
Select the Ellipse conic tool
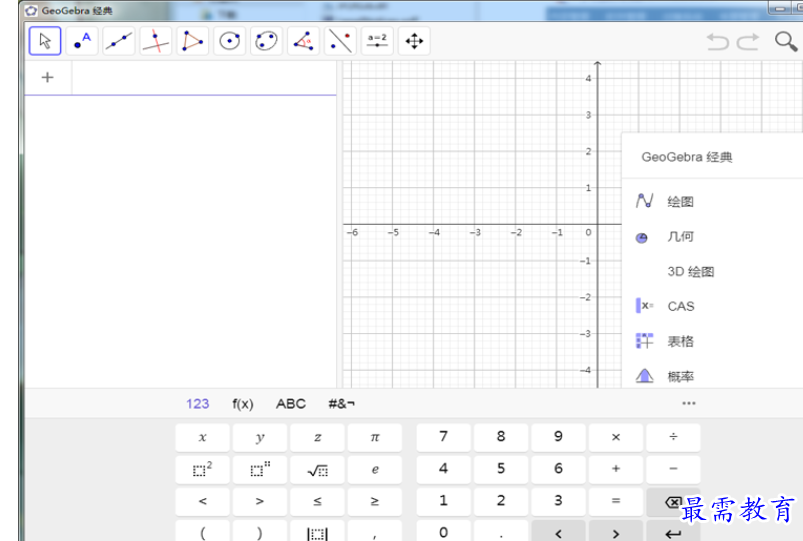[266, 41]
